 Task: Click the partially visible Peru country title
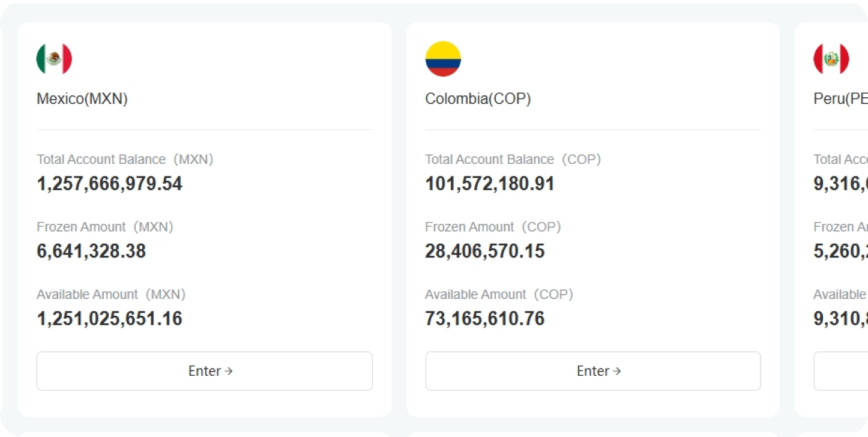point(840,98)
